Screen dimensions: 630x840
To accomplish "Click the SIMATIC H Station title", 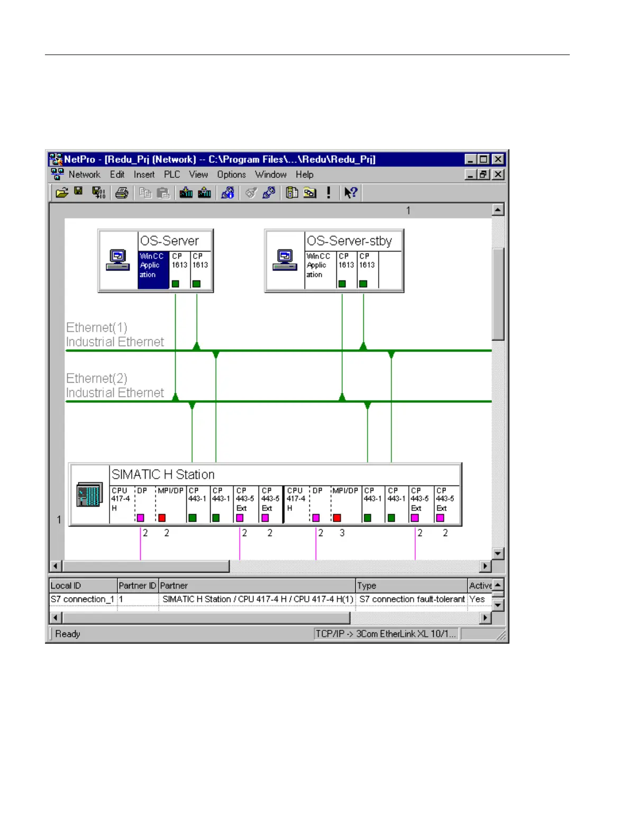I will click(x=163, y=474).
